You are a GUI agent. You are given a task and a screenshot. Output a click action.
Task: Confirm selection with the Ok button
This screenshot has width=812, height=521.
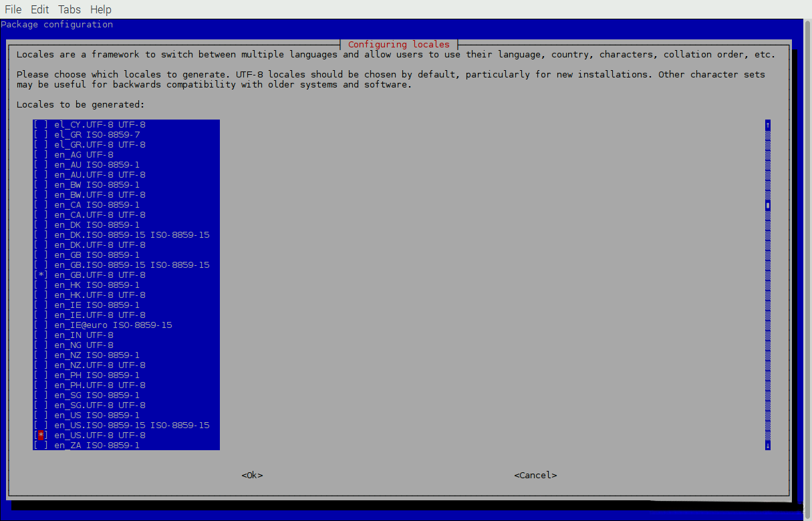(252, 476)
